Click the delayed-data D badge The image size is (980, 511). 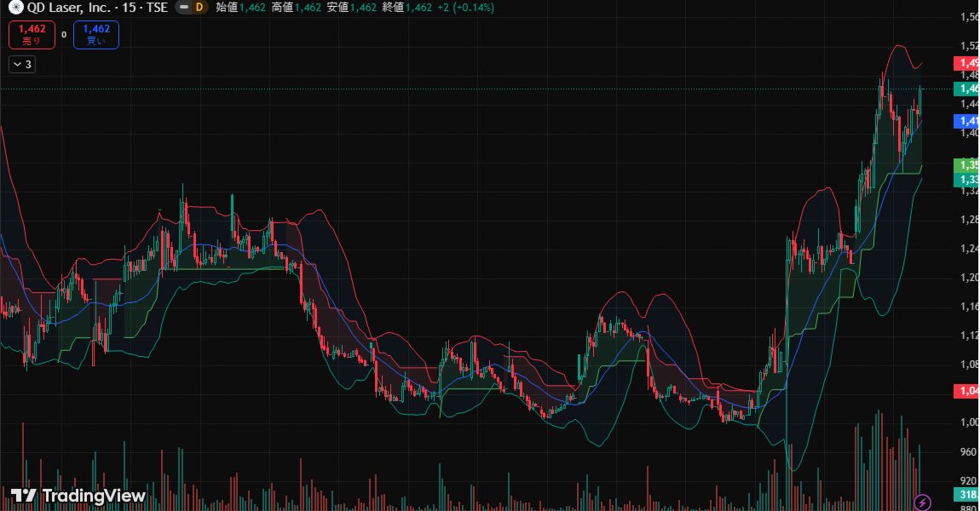(x=199, y=8)
